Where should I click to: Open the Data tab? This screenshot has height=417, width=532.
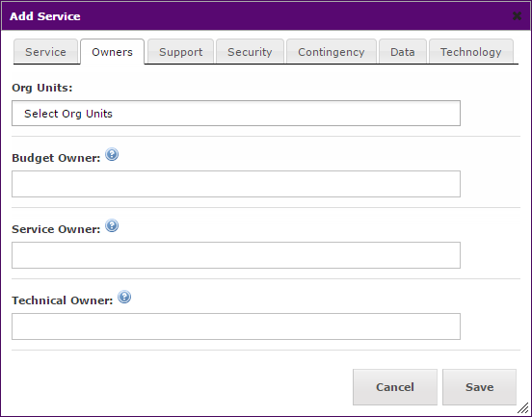(x=403, y=52)
